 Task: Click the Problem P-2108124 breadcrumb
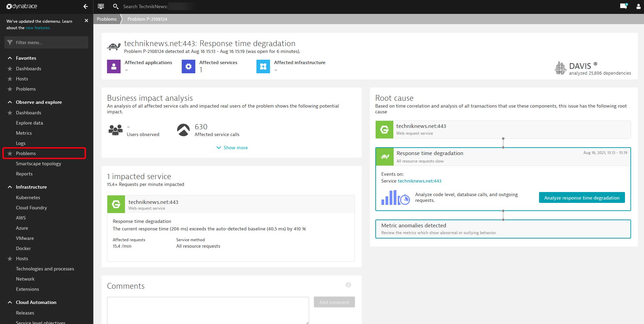click(x=147, y=19)
